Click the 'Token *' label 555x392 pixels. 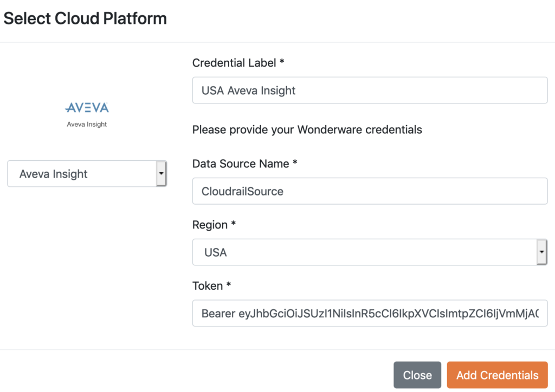pyautogui.click(x=212, y=285)
